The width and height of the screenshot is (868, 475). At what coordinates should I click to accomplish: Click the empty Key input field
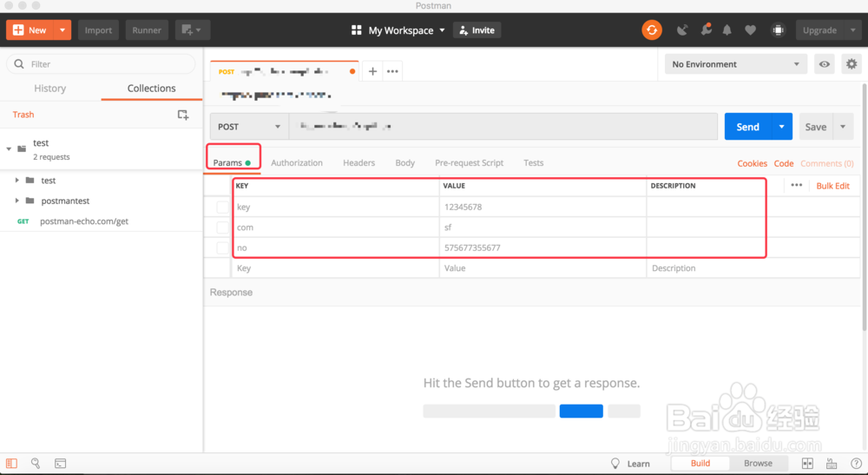(335, 268)
